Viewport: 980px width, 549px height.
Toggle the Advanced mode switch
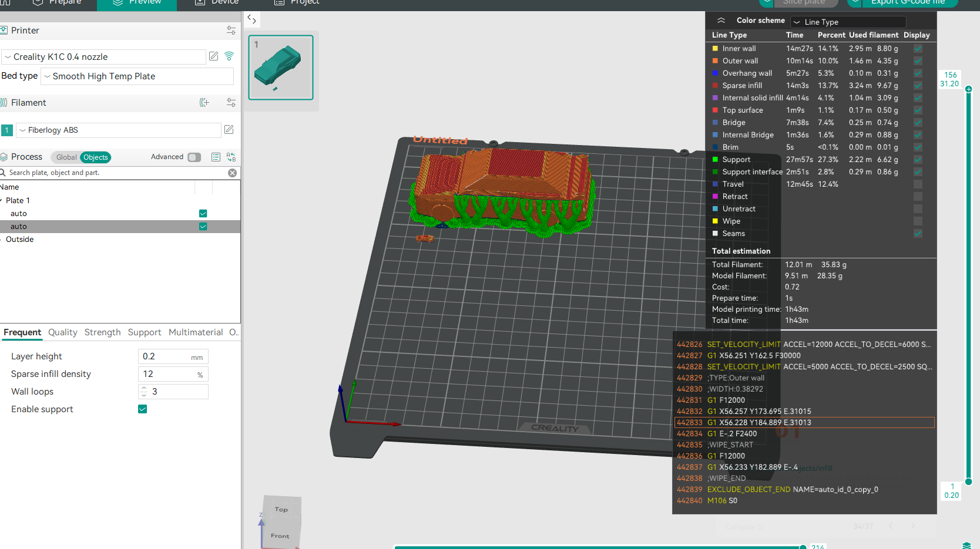click(x=194, y=157)
